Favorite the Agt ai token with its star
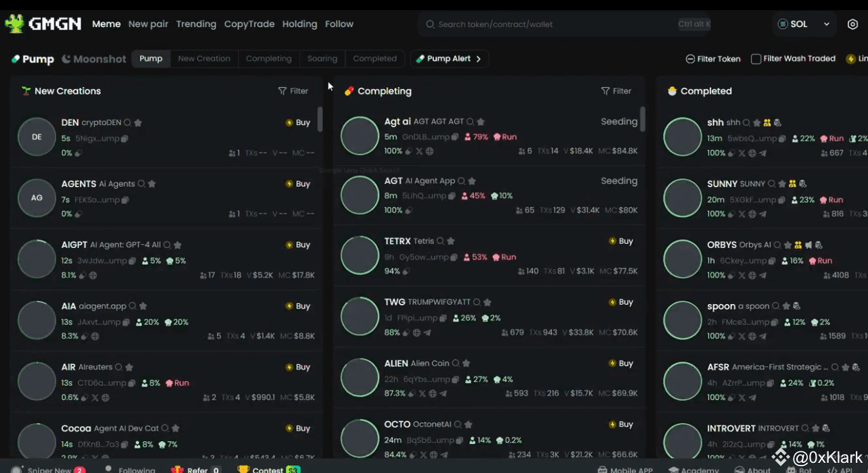This screenshot has height=473, width=868. 481,122
